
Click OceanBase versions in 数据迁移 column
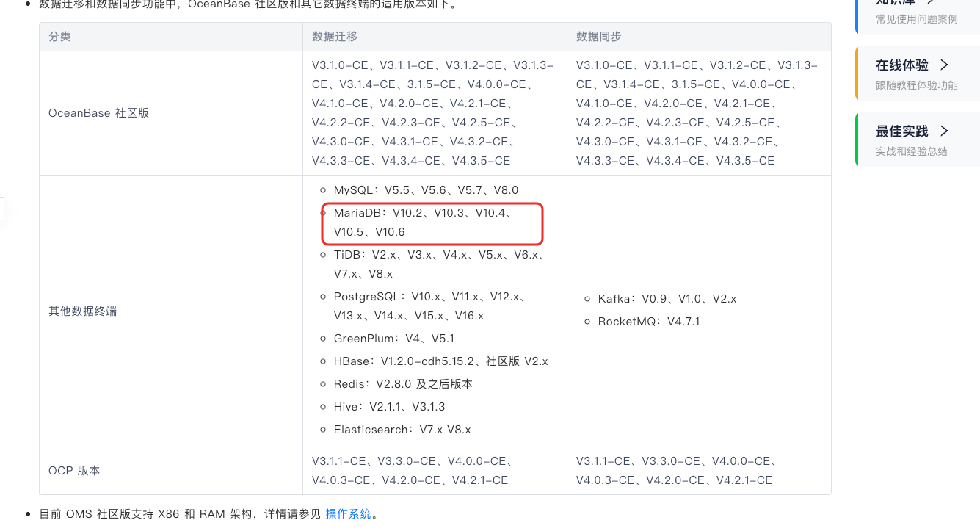click(433, 113)
